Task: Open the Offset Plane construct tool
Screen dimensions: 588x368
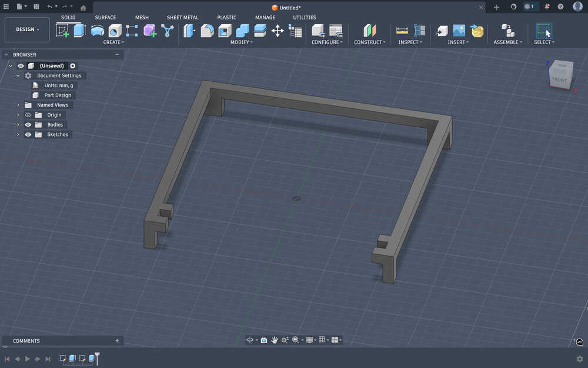Action: pyautogui.click(x=369, y=31)
